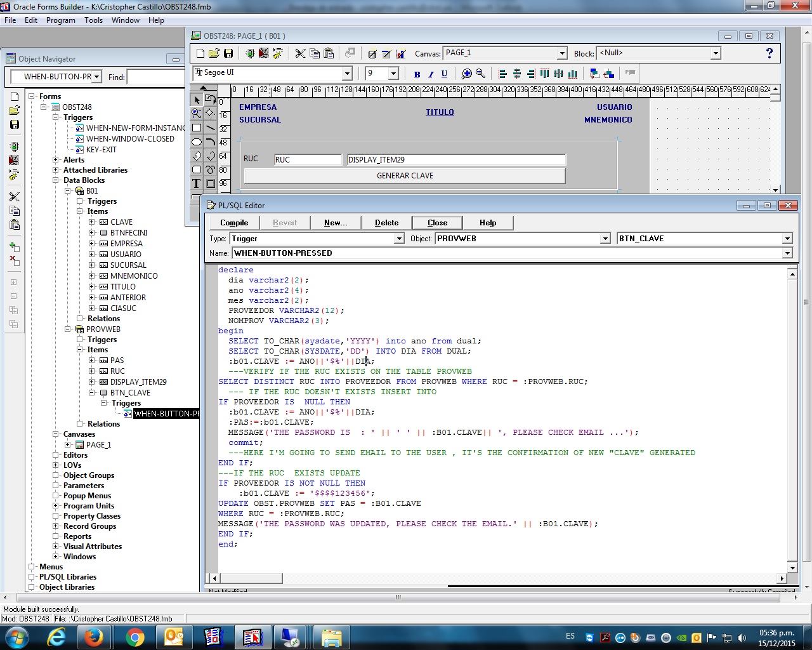This screenshot has width=812, height=650.
Task: Expand the Program Units node
Action: click(56, 506)
